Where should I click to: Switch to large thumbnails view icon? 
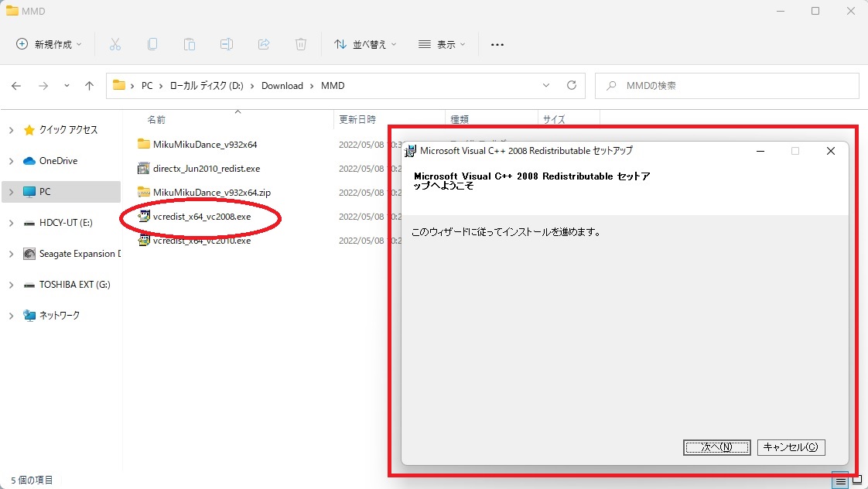tap(857, 480)
